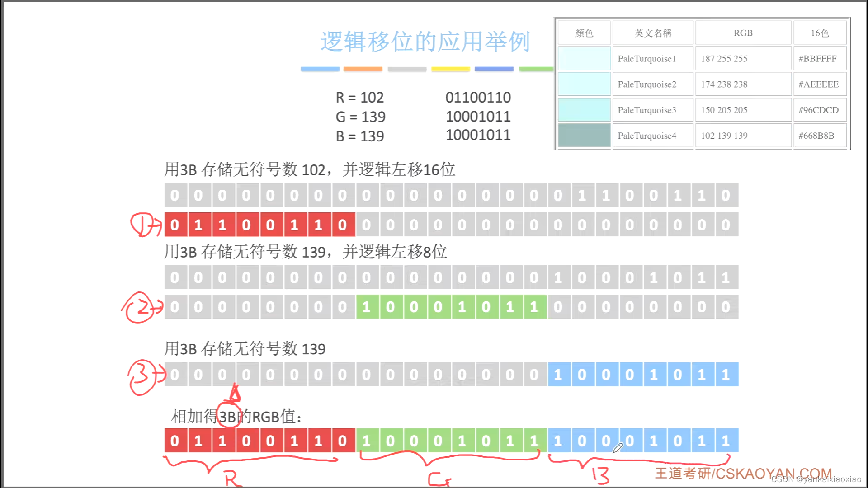Click the PaleTurquoise1 color swatch

pyautogui.click(x=584, y=58)
